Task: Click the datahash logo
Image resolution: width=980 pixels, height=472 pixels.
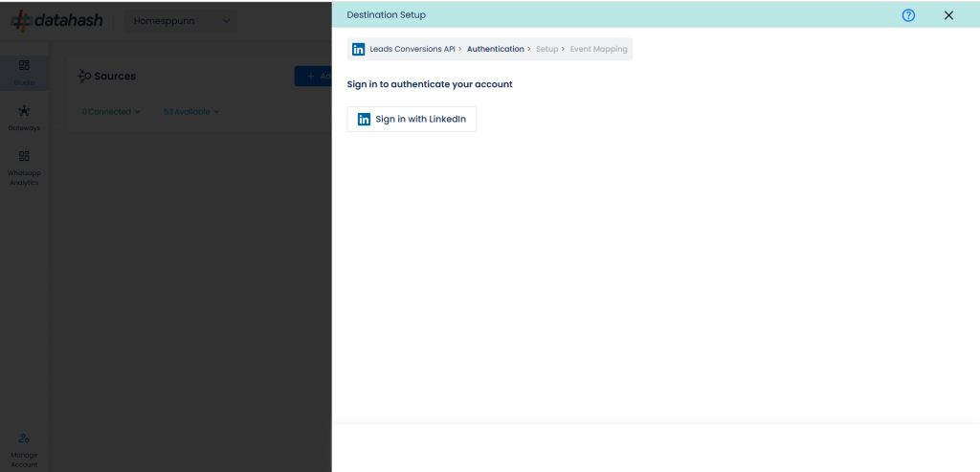Action: click(56, 21)
